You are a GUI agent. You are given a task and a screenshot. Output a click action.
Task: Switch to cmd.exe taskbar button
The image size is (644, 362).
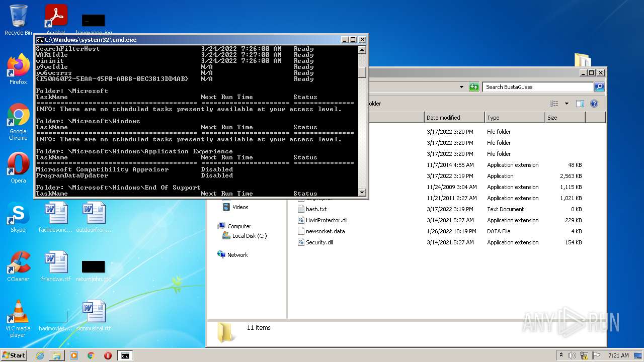coord(125,355)
